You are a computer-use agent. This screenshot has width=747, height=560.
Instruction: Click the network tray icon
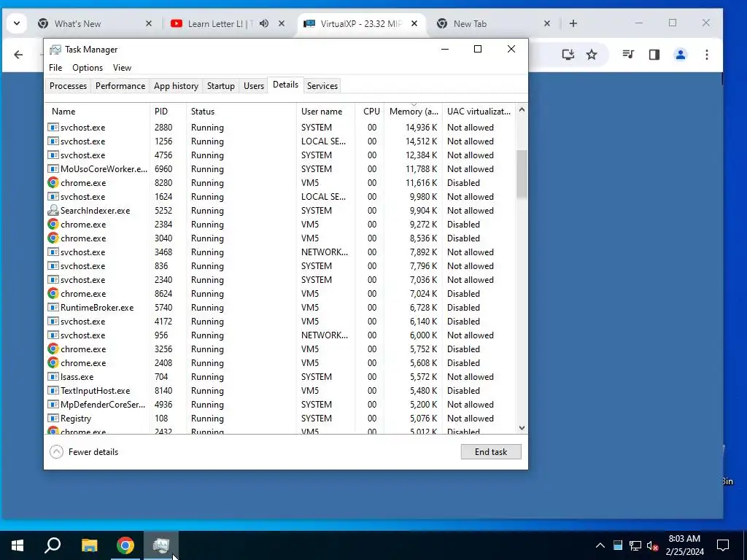click(x=635, y=545)
